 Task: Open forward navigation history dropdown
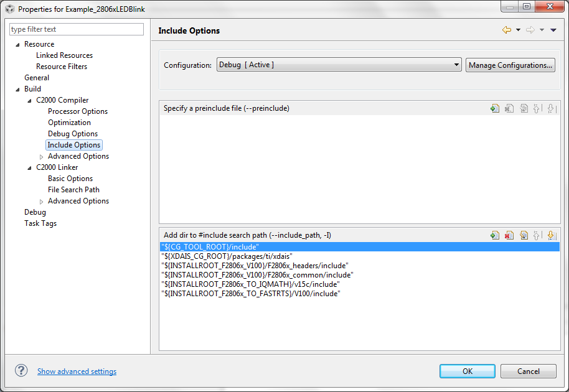(x=542, y=30)
